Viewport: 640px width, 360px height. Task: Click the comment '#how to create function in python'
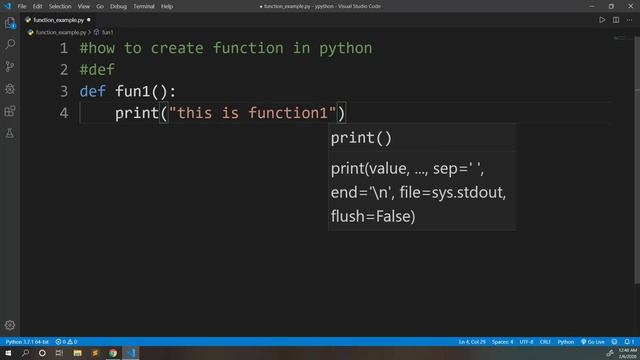coord(226,48)
